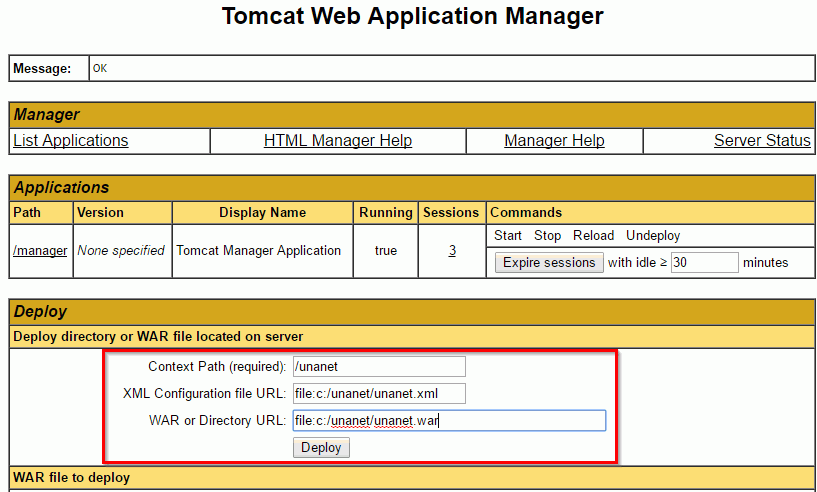Image resolution: width=817 pixels, height=492 pixels.
Task: Click the Undeploy command text
Action: point(653,236)
